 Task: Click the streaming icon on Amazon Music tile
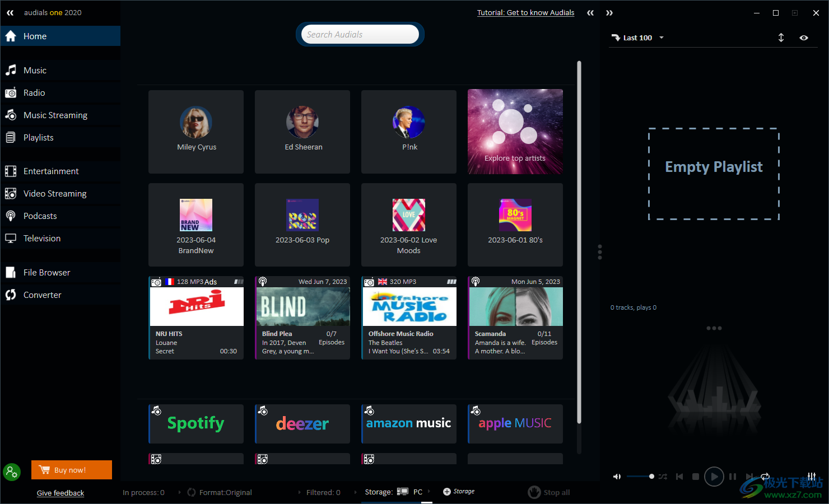tap(369, 411)
